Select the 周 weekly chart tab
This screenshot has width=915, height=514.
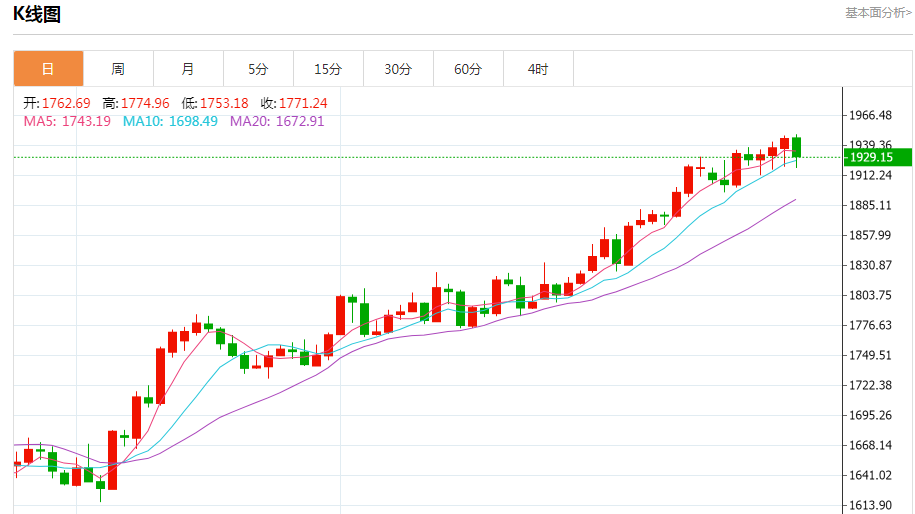pos(118,69)
